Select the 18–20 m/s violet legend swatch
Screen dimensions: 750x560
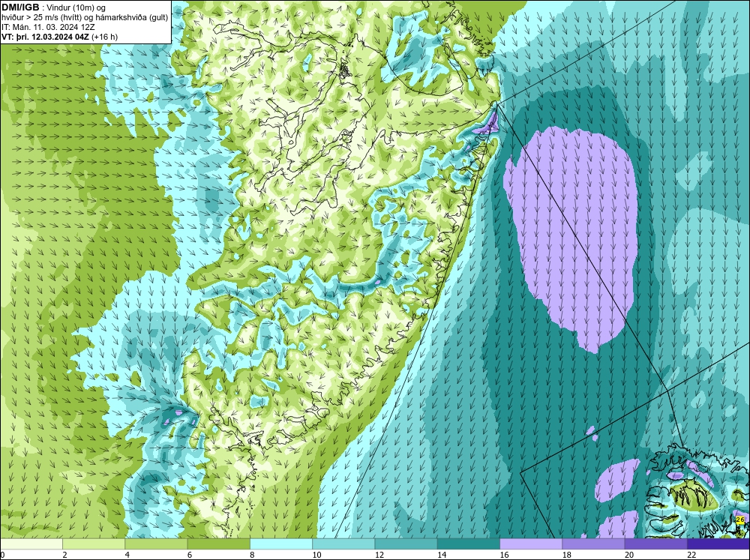(593, 544)
